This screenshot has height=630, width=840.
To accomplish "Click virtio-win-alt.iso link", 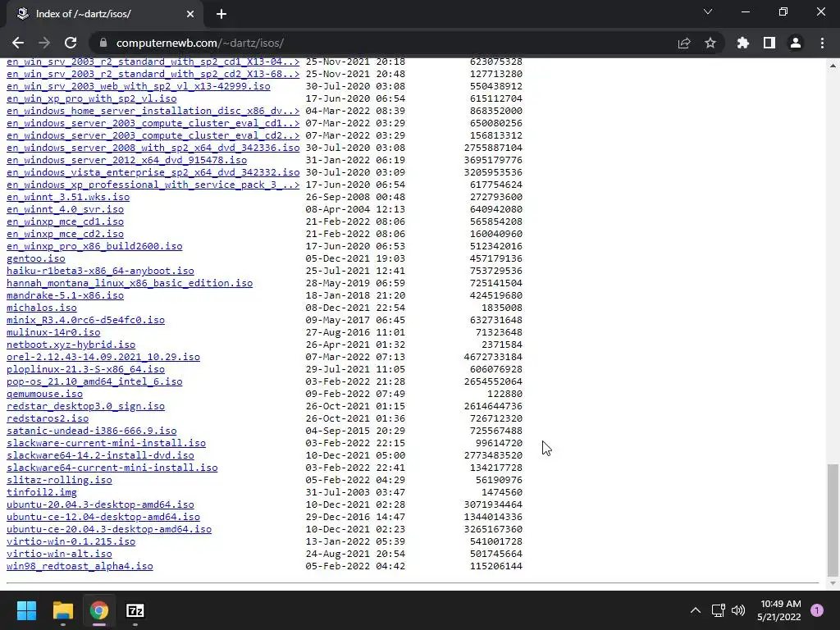I will 59,555.
